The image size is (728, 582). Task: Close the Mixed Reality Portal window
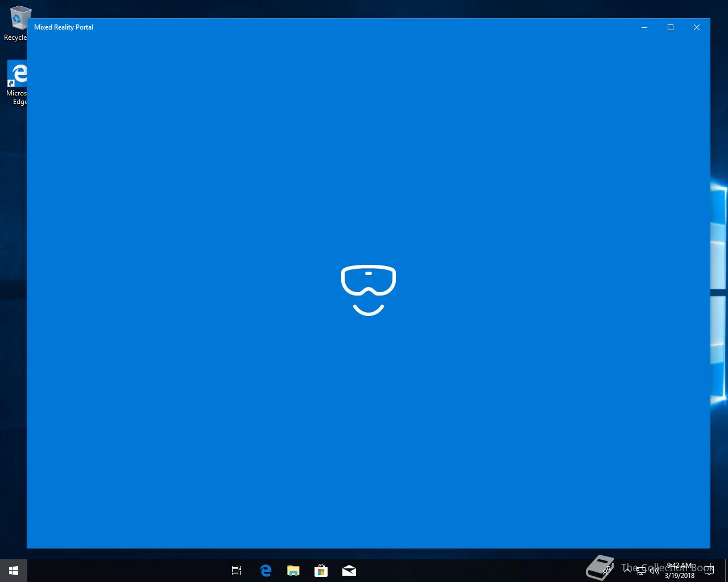697,27
